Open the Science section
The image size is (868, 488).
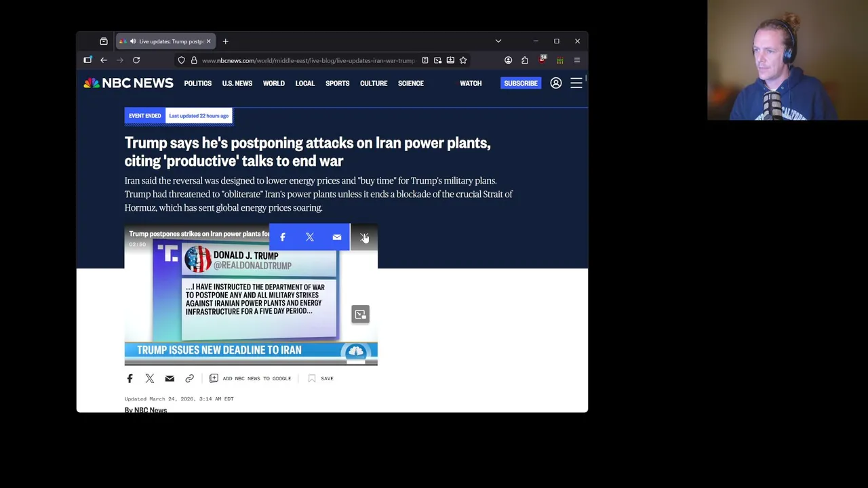pos(411,83)
